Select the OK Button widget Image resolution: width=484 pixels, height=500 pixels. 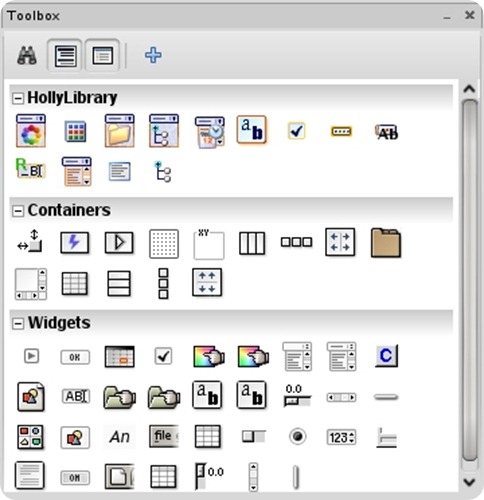[x=75, y=357]
